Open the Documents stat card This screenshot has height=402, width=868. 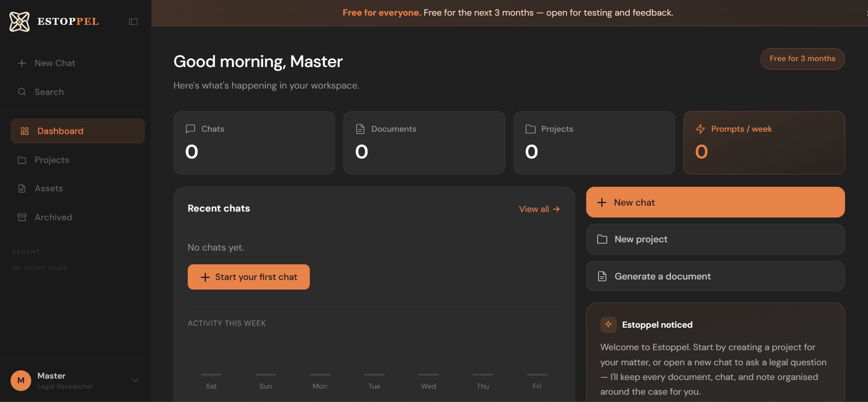pos(424,143)
